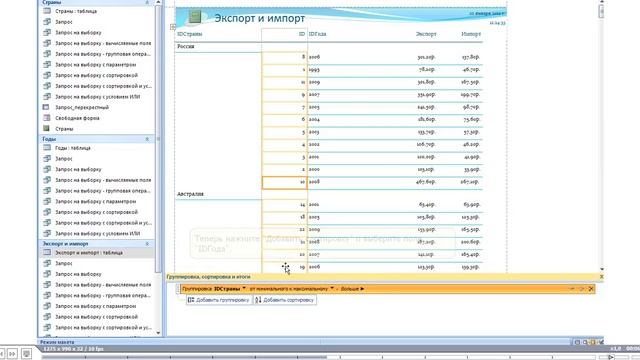Close the 'Группировка, сортировка и итоги' pane

601,277
